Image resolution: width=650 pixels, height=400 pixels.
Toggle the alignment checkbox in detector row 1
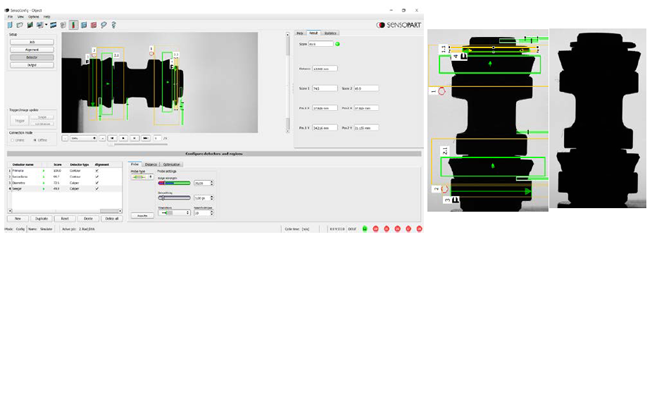[97, 171]
